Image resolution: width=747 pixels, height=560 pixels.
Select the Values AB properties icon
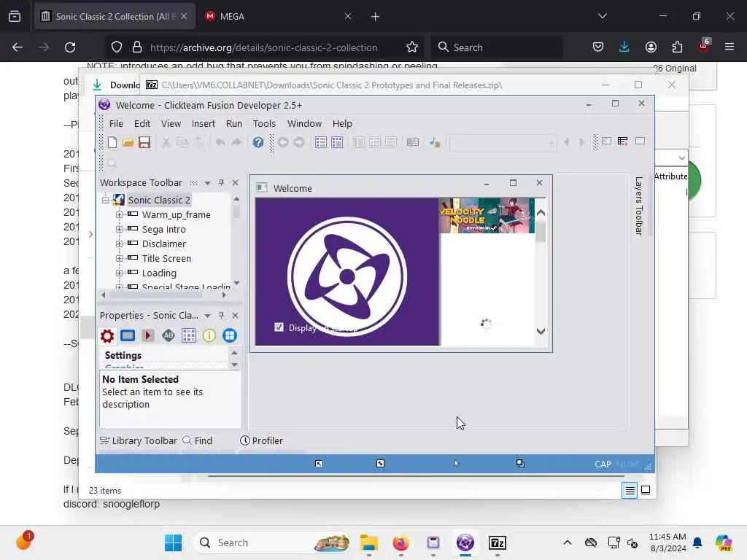click(169, 335)
